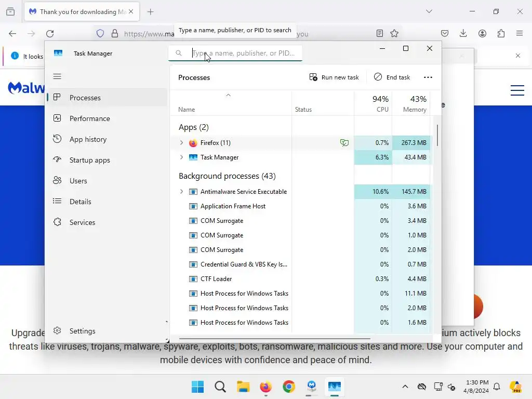Image resolution: width=532 pixels, height=399 pixels.
Task: Toggle reader view in Firefox
Action: 380,33
